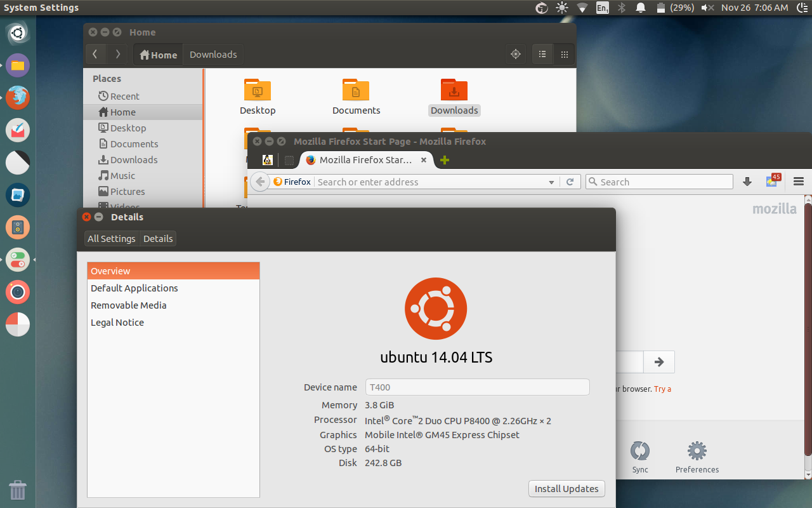This screenshot has width=812, height=508.
Task: Click the Firefox back arrow button
Action: [x=259, y=182]
